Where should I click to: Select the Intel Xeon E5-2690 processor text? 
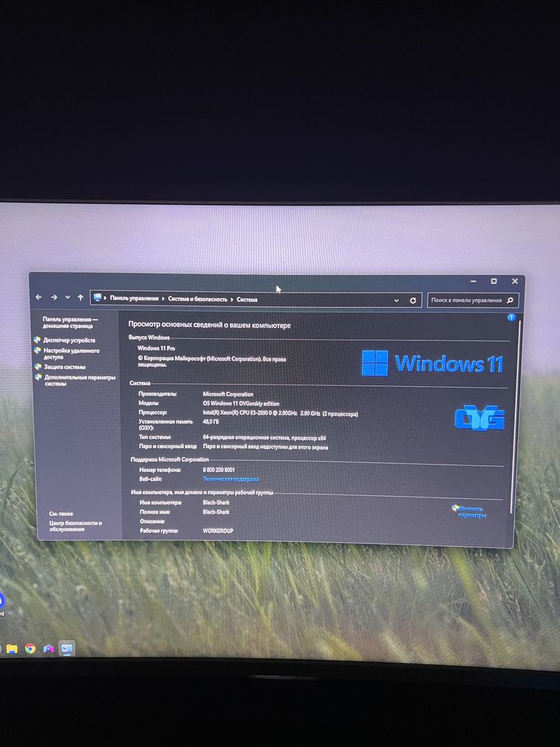pyautogui.click(x=280, y=414)
